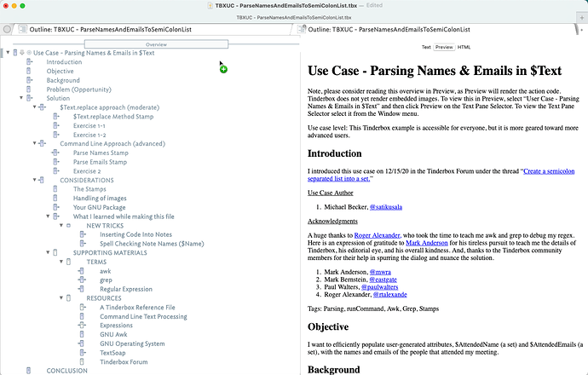This screenshot has width=588, height=375.
Task: Click the note icon beside Parse Emails Stamp
Action: [x=56, y=162]
